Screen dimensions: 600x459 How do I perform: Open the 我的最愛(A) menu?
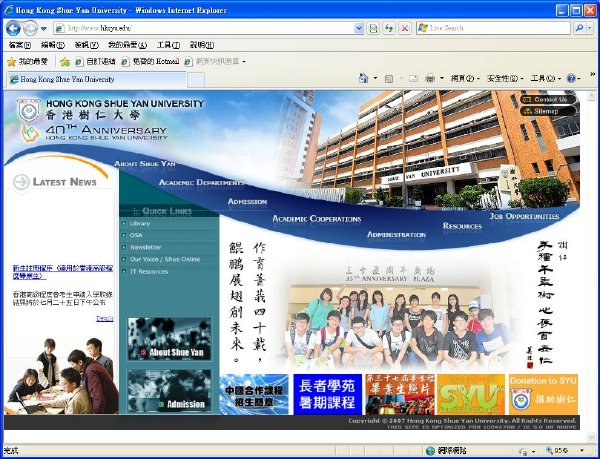127,45
